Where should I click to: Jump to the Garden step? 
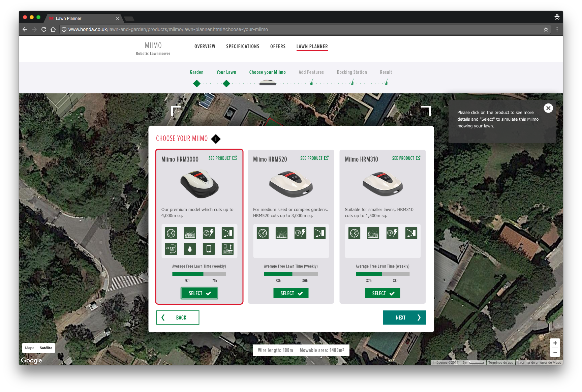196,72
